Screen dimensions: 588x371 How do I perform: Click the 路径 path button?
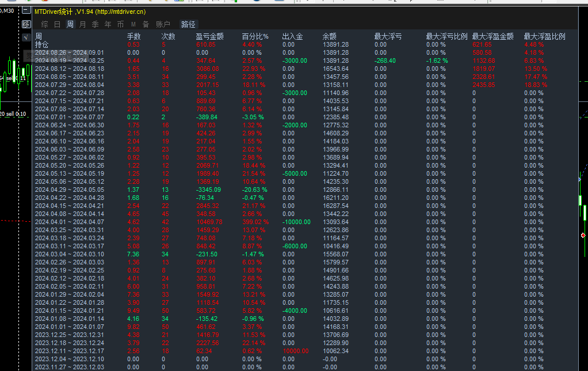pyautogui.click(x=188, y=24)
